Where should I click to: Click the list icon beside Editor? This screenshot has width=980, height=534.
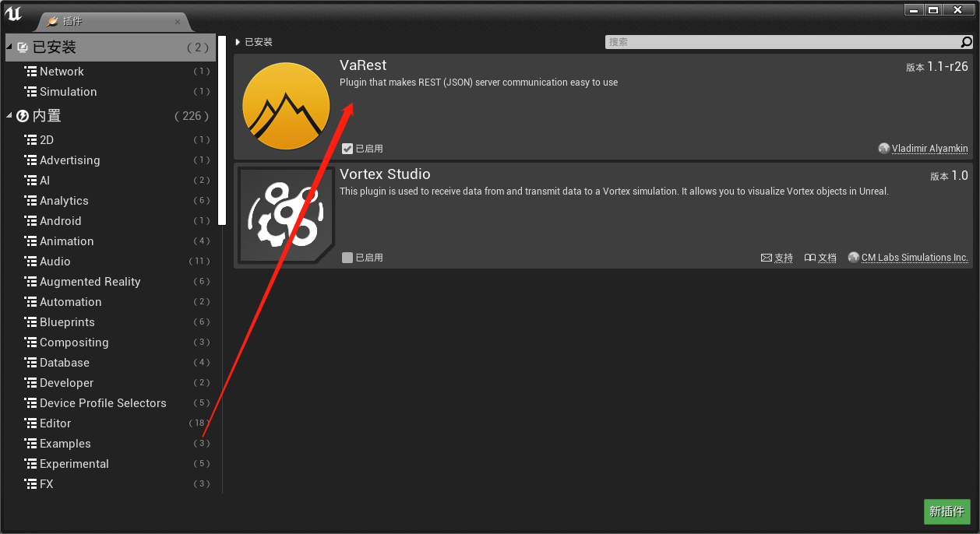[30, 423]
